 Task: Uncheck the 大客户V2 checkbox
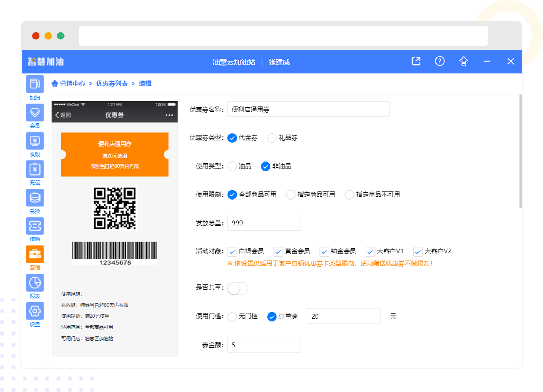(x=418, y=251)
